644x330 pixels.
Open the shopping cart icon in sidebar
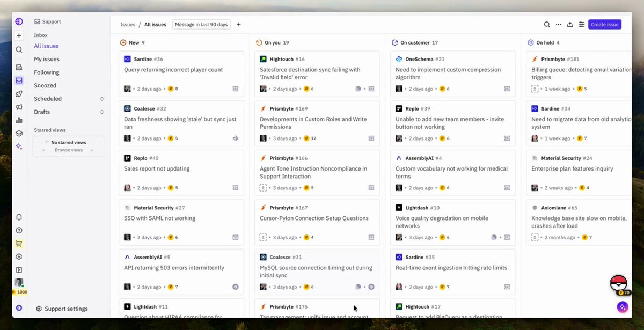click(19, 244)
